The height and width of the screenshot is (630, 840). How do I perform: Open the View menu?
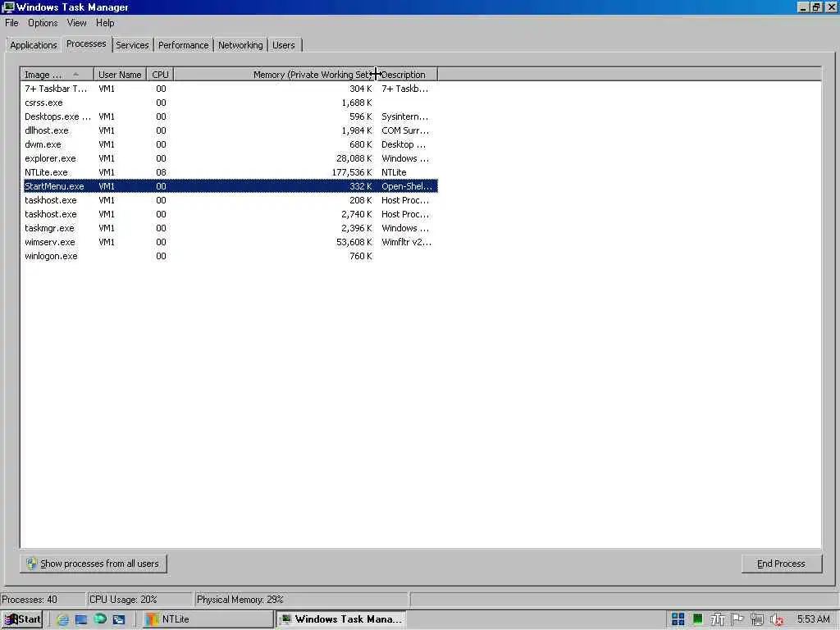(76, 23)
